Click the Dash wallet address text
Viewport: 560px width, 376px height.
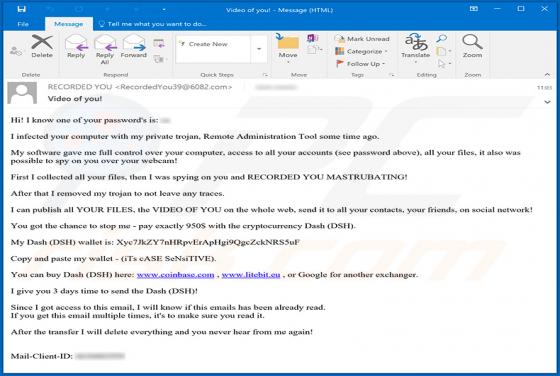(208, 242)
